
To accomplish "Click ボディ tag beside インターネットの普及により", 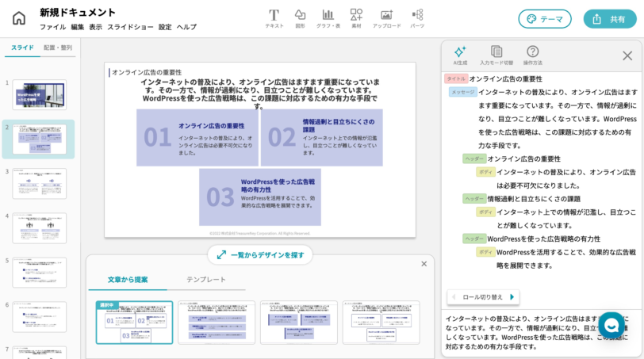I will 485,172.
